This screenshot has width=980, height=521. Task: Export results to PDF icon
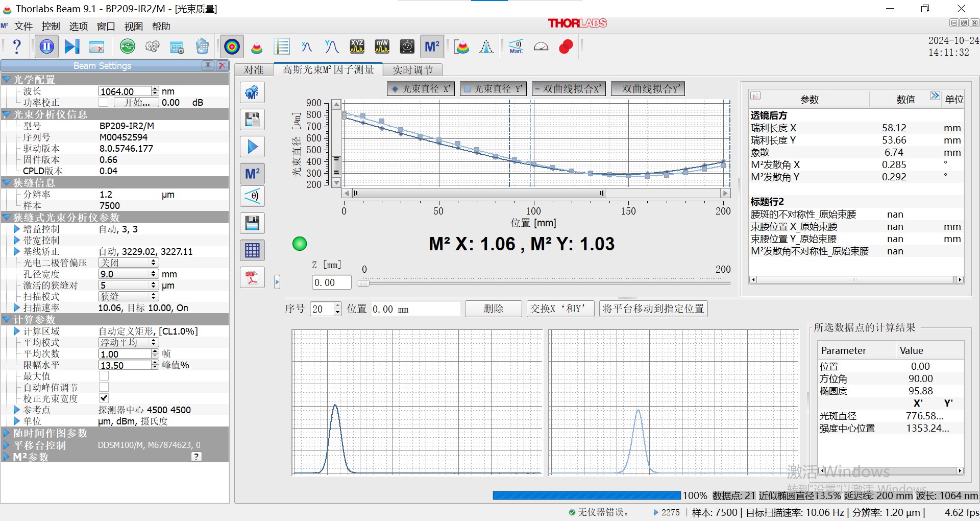pos(253,277)
